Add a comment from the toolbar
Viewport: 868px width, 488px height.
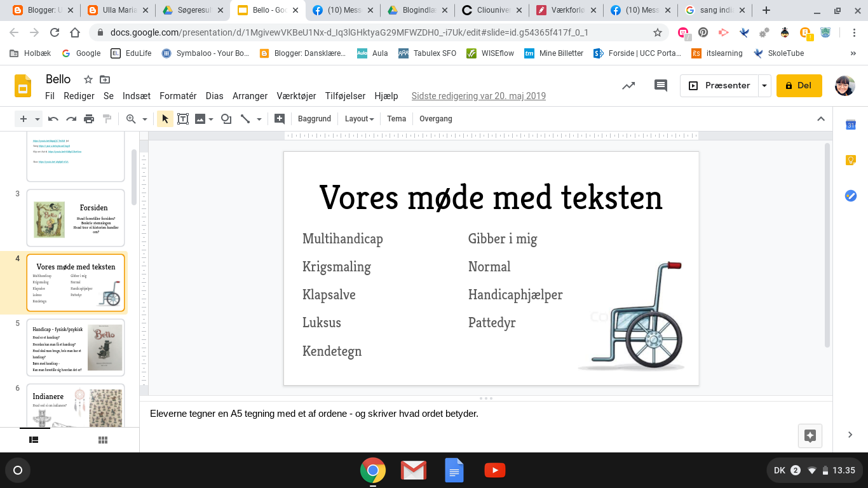(x=279, y=119)
